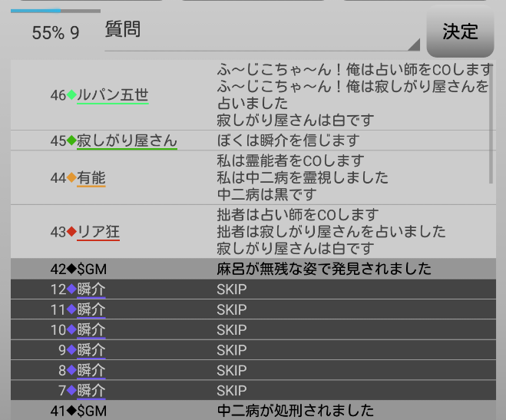Tap player name 有能
This screenshot has width=506, height=420.
pyautogui.click(x=91, y=178)
